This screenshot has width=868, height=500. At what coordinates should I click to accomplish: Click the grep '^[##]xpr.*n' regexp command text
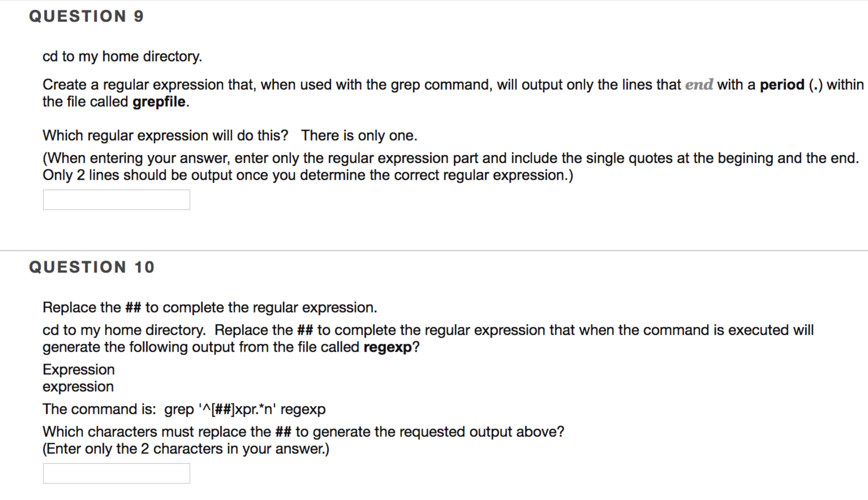(245, 409)
